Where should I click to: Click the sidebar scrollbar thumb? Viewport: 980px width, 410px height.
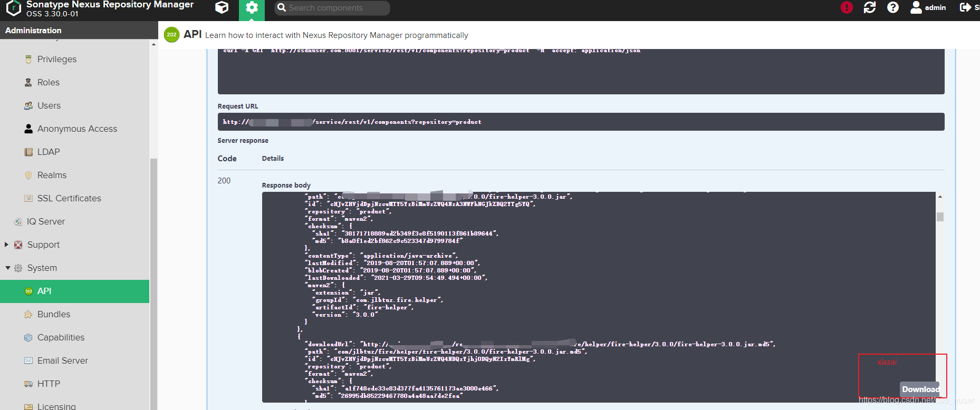(153, 284)
